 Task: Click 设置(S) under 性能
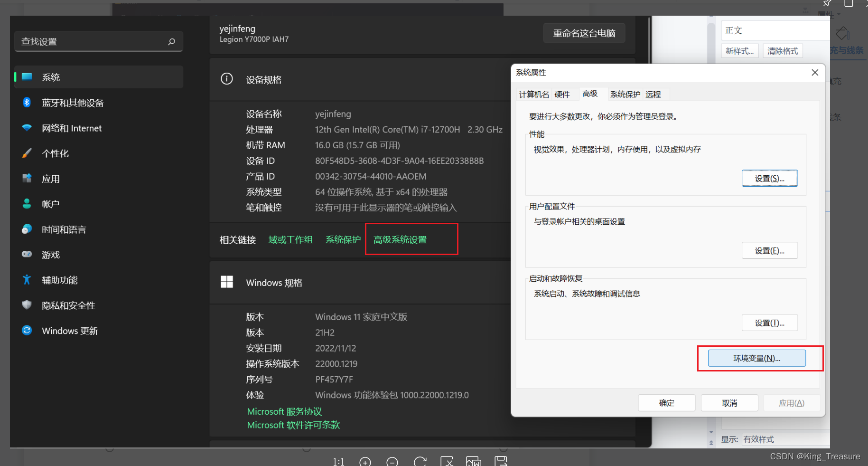click(770, 179)
